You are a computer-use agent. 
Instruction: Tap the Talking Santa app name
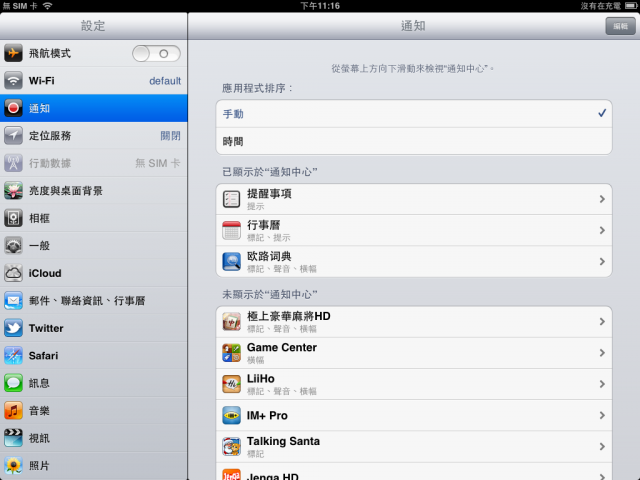click(x=283, y=441)
